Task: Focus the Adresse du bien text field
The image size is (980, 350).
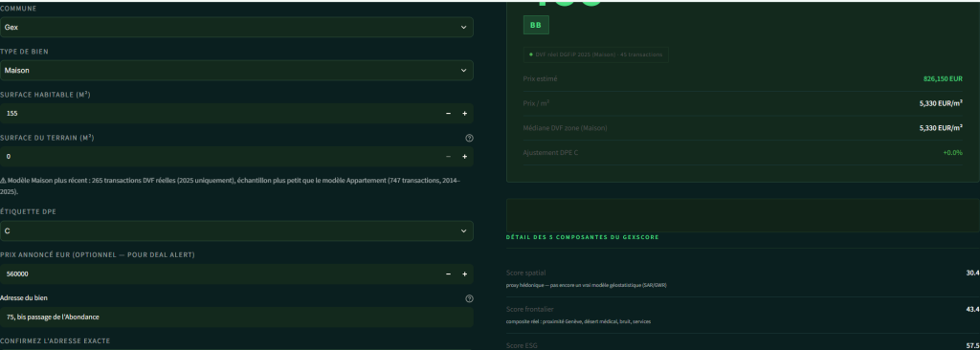Action: 236,317
